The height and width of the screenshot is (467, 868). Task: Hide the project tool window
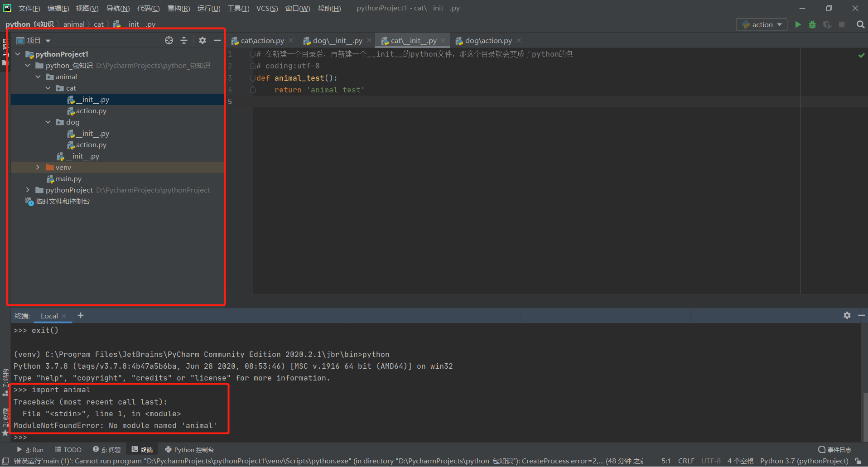tap(217, 40)
